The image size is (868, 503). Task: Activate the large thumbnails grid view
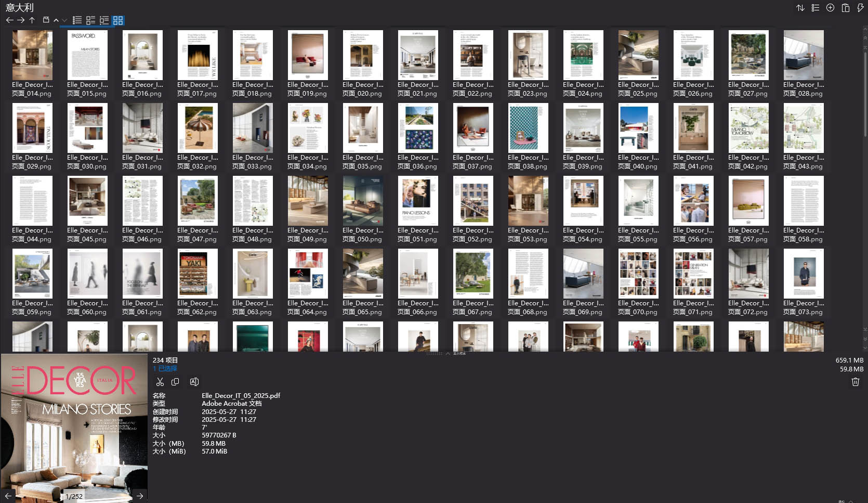(118, 20)
